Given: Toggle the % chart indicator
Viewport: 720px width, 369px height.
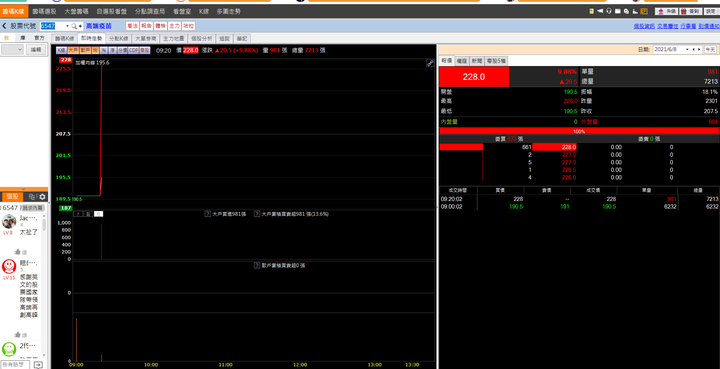Looking at the screenshot, I should point(104,50).
